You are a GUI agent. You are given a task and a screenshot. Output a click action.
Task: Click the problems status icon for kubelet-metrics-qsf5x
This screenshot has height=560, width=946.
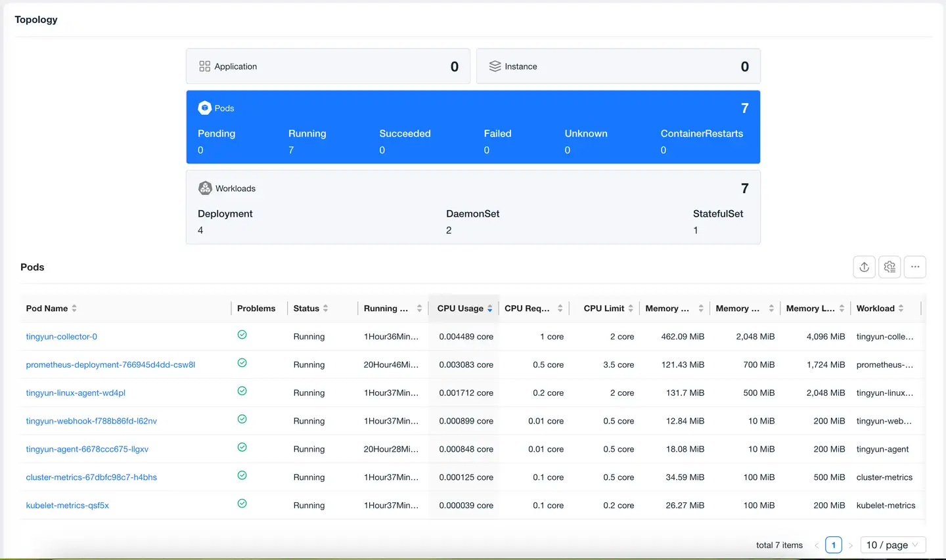click(x=242, y=504)
